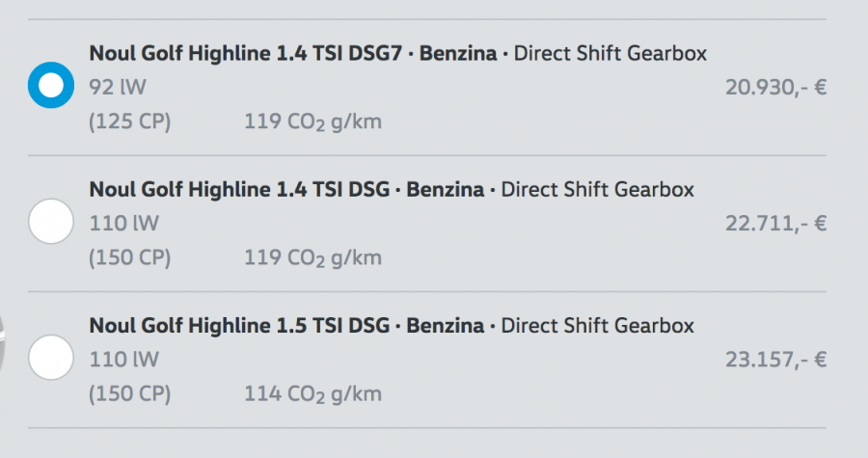868x458 pixels.
Task: Click Direct Shift Gearbox text in DSG7 row
Action: (610, 54)
